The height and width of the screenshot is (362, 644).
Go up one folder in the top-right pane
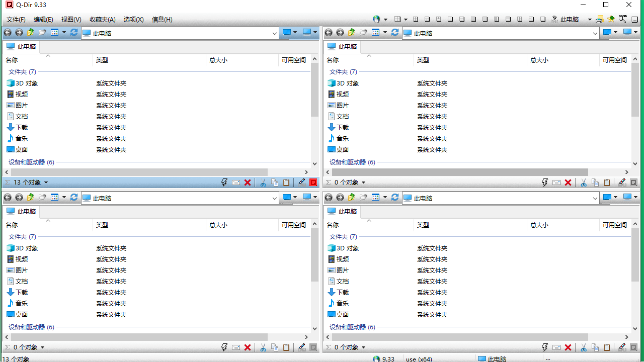point(352,33)
